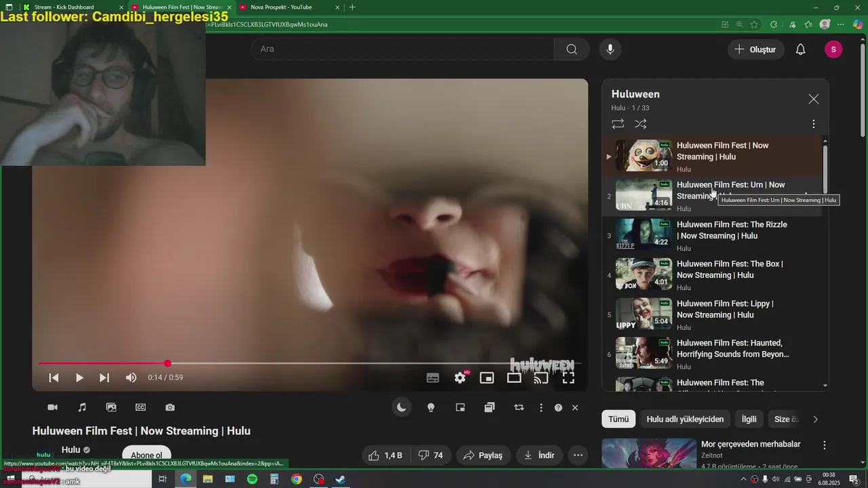Click the red video progress bar scrubber
The height and width of the screenshot is (488, 868).
(x=167, y=363)
